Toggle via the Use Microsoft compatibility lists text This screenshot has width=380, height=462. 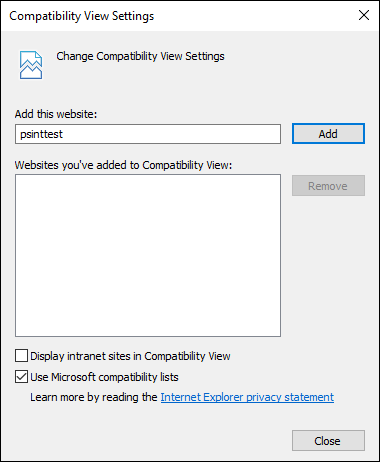(104, 377)
